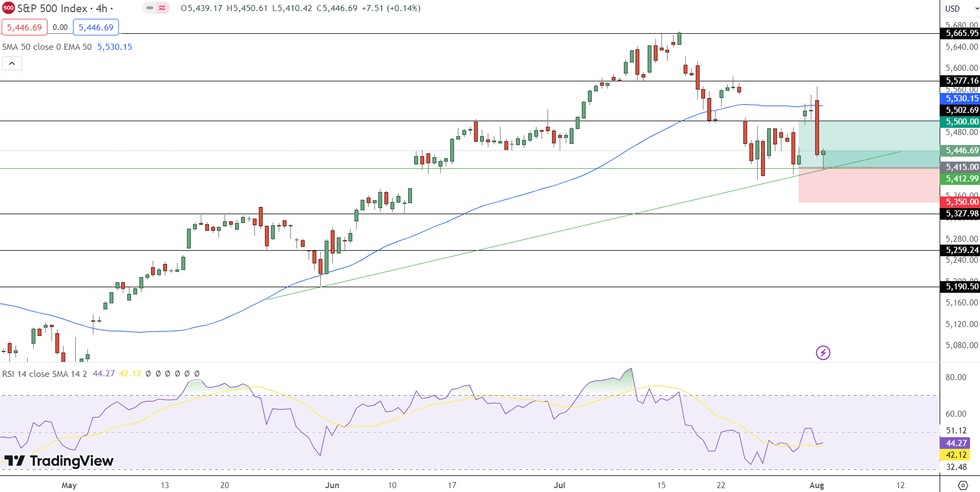Click the 0.00 spread value
This screenshot has height=492, width=980.
(60, 27)
